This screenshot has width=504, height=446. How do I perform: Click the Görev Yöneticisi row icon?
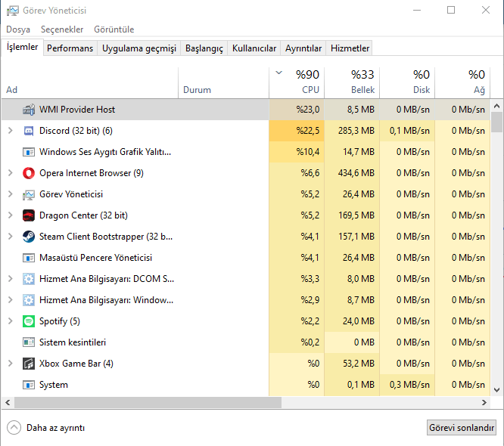pyautogui.click(x=29, y=194)
